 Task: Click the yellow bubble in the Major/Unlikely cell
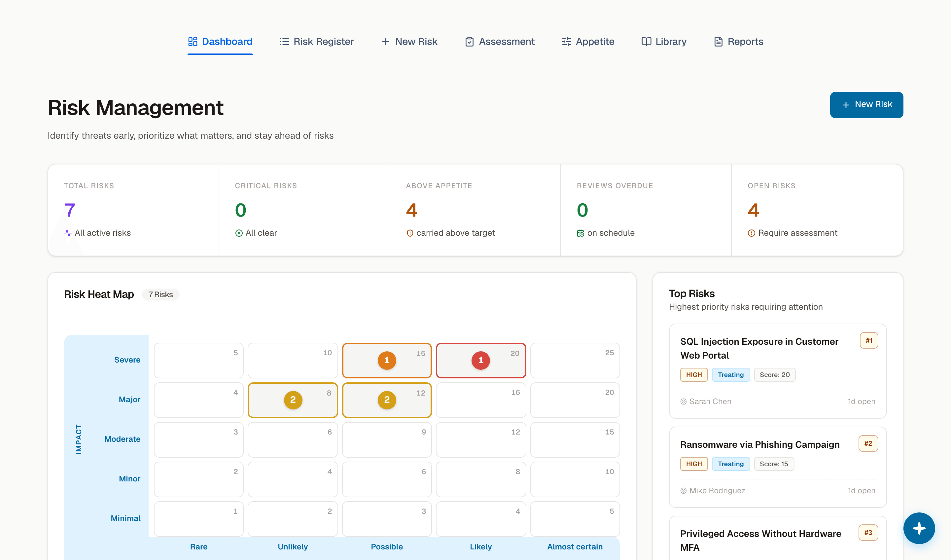pos(293,400)
